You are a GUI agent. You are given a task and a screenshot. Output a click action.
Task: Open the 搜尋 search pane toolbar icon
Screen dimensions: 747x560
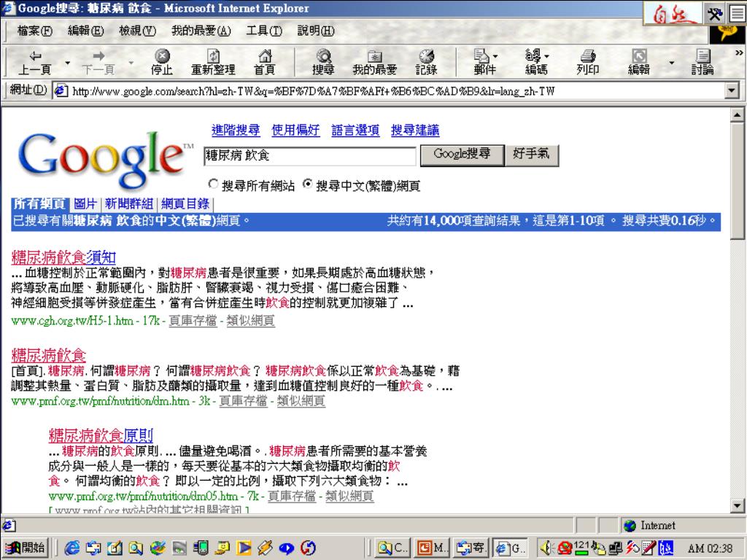click(x=323, y=63)
